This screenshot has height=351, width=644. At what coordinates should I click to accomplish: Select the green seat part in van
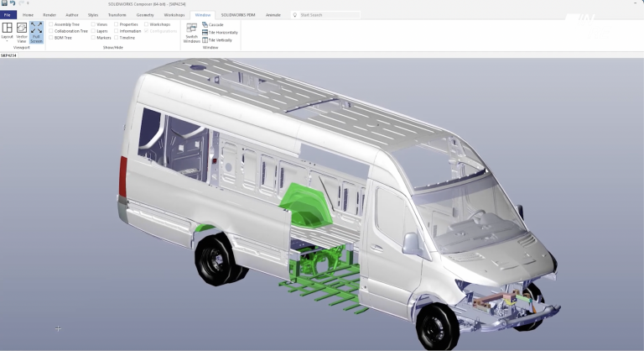[x=304, y=205]
